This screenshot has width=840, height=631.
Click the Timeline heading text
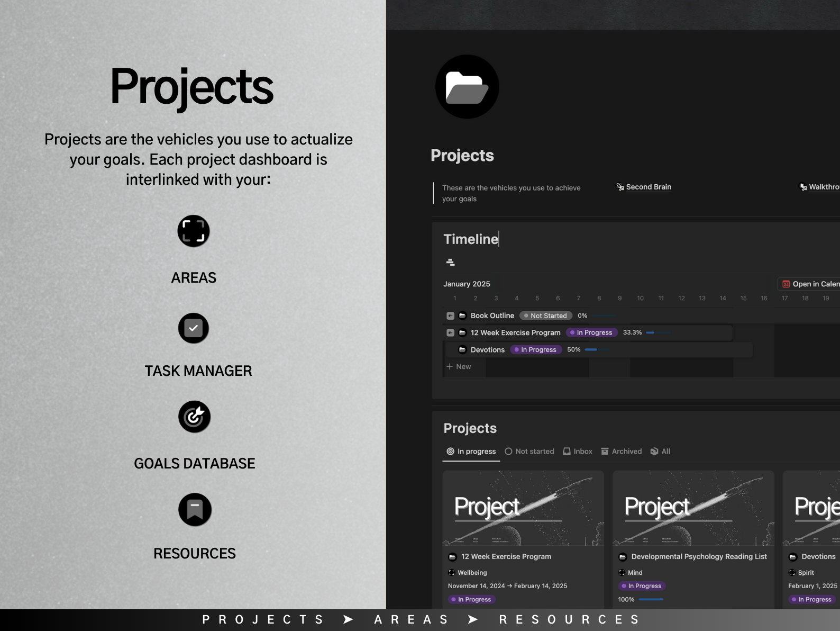[471, 239]
